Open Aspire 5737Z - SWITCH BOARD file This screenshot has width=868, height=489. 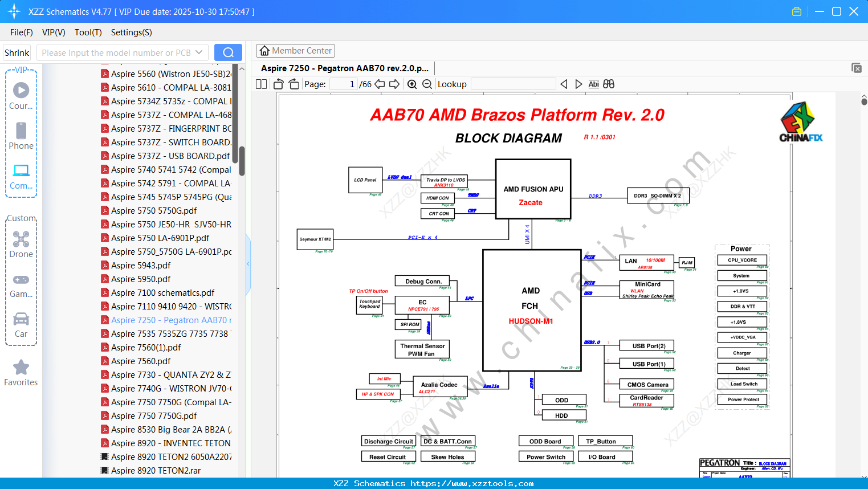[x=172, y=142]
